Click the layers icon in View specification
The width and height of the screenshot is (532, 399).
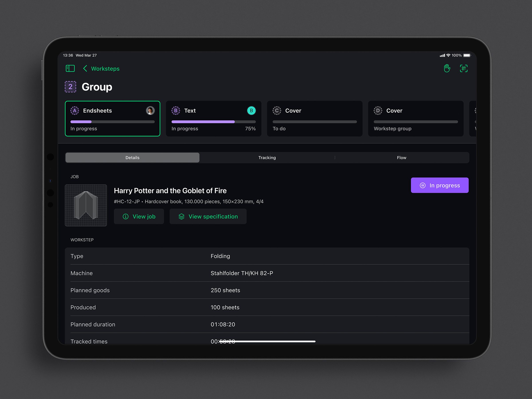coord(182,216)
